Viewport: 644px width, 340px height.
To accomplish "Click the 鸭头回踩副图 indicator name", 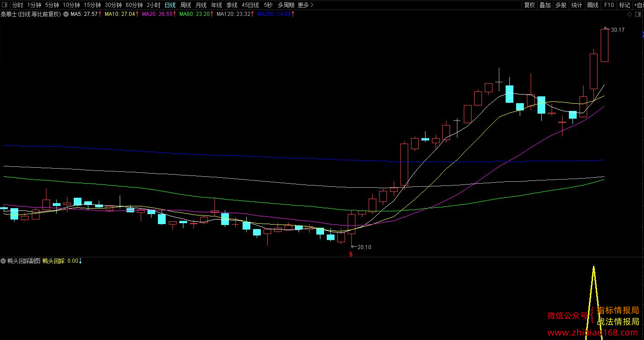I will point(24,261).
